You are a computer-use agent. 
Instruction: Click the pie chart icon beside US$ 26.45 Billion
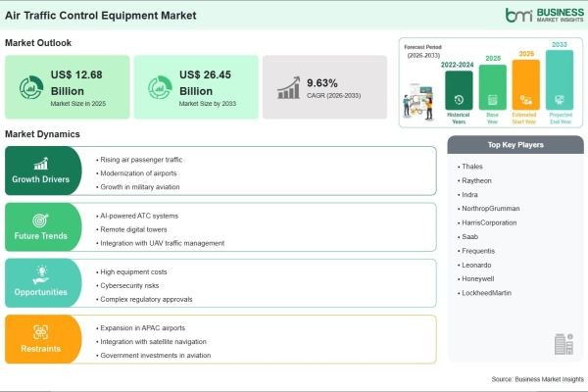(160, 87)
